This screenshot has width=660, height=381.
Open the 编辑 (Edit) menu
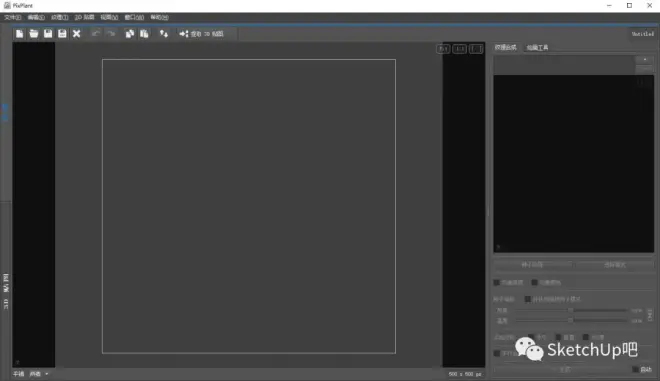tap(36, 17)
